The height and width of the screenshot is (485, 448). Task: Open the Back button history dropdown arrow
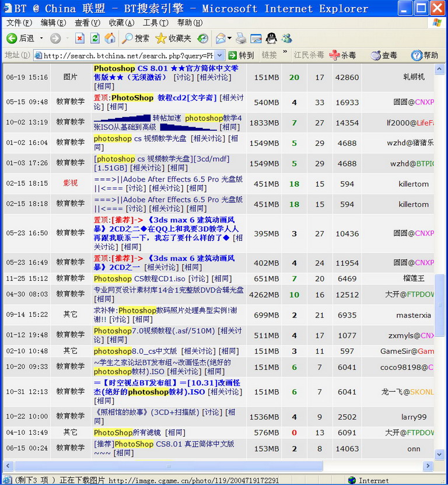pos(41,39)
